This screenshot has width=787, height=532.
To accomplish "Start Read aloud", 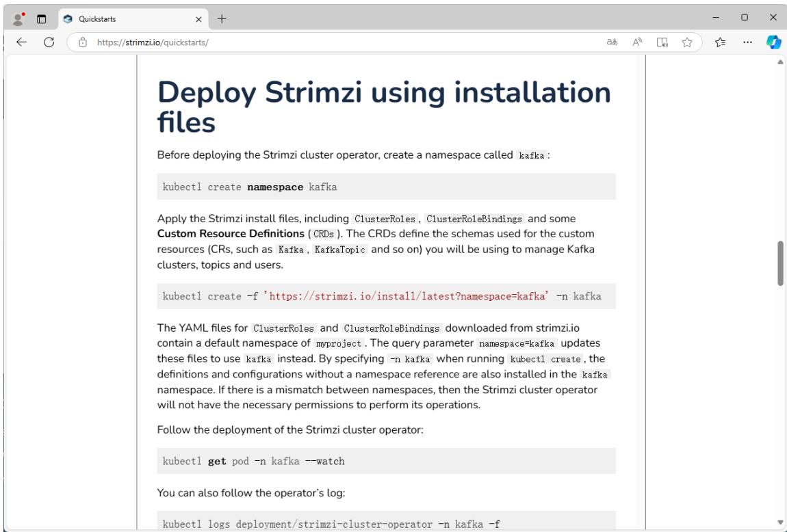I will point(637,42).
